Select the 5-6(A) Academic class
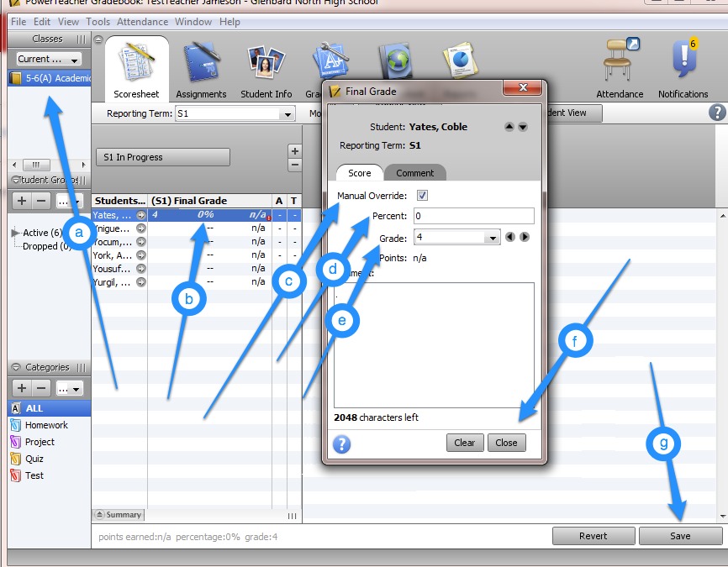This screenshot has width=728, height=567. click(x=50, y=79)
